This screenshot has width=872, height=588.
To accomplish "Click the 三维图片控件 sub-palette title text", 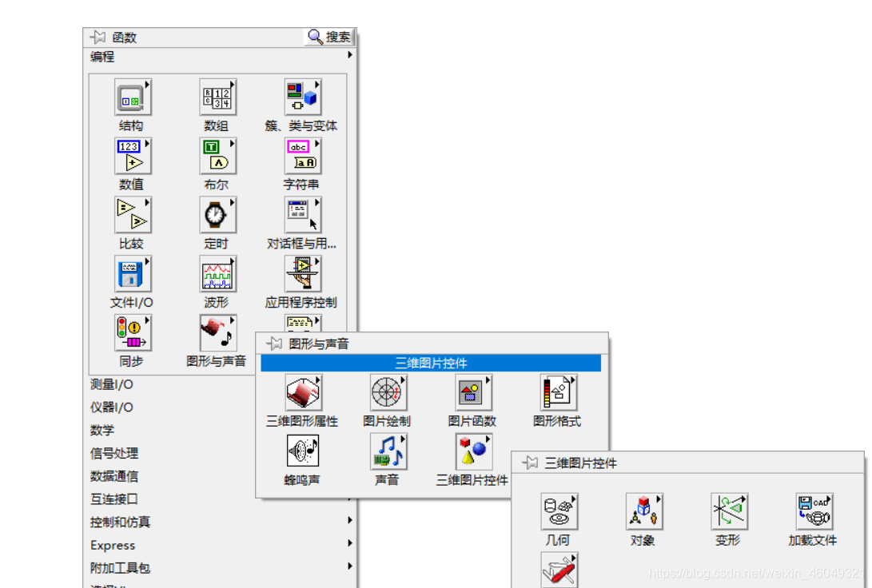I will pos(580,463).
